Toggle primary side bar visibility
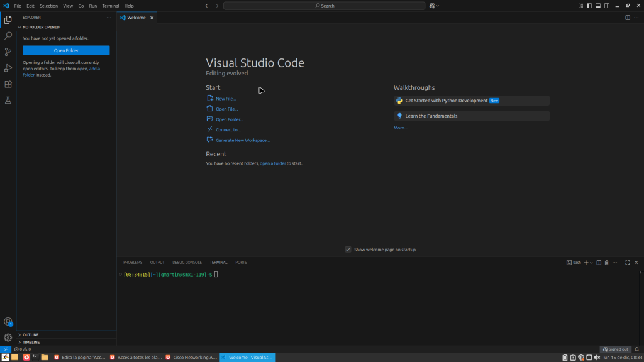 (x=589, y=6)
